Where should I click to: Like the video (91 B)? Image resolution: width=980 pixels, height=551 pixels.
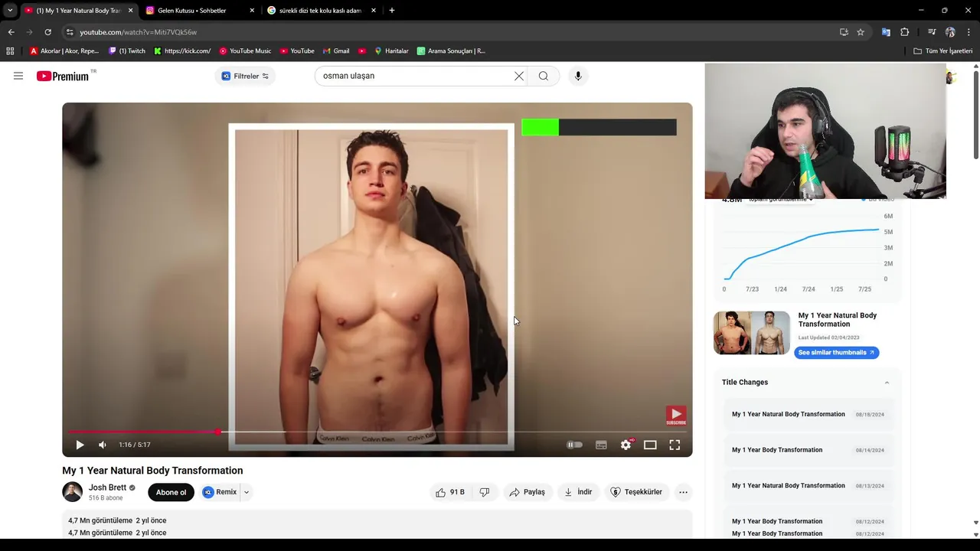[450, 492]
